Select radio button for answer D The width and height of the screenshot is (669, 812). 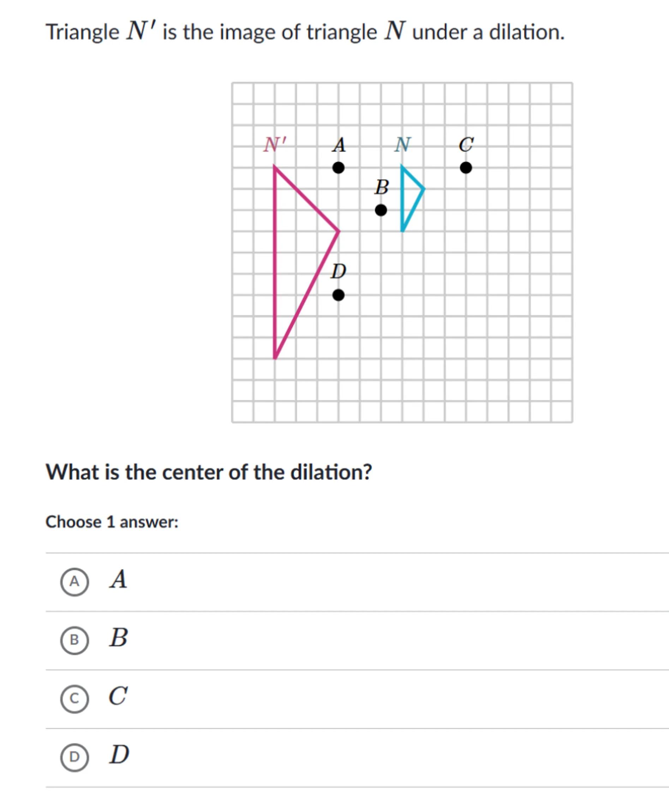pos(74,757)
